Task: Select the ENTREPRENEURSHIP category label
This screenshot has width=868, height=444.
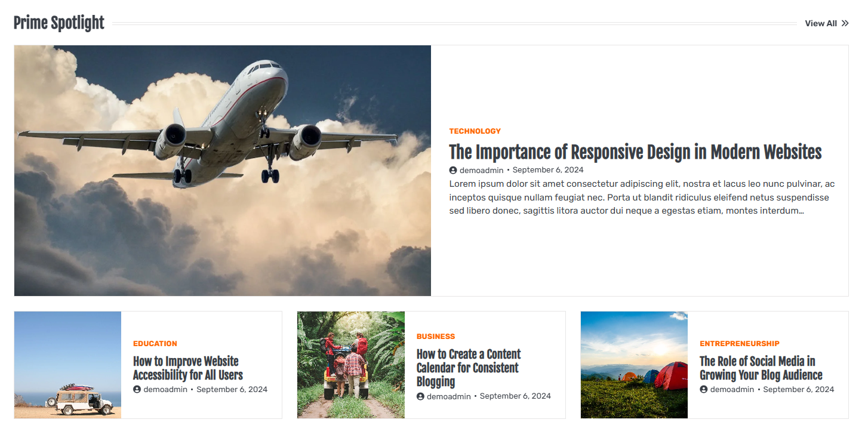Action: coord(740,344)
